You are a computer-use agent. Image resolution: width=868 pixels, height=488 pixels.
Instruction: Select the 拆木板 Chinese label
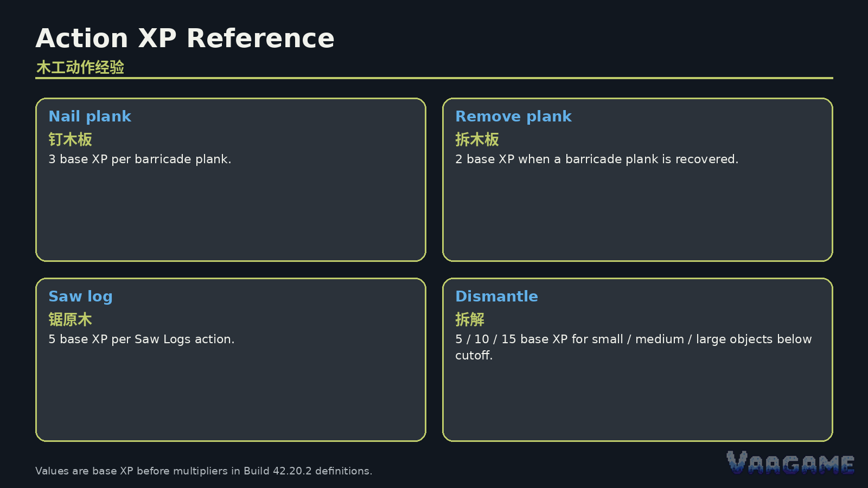coord(477,139)
